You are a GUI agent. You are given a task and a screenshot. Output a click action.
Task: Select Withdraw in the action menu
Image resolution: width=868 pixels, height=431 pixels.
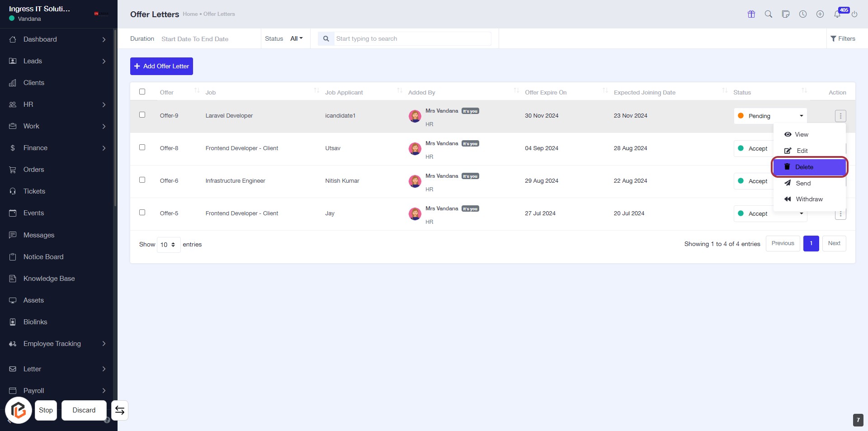[x=809, y=199]
